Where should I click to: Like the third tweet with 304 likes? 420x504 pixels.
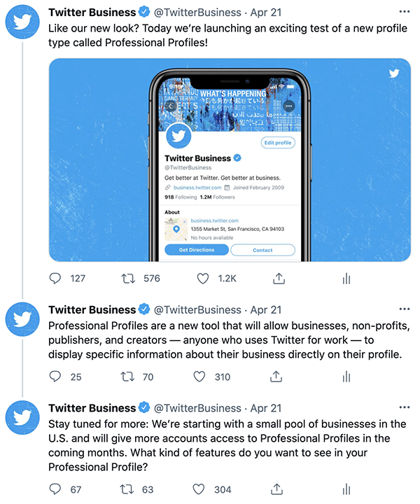(199, 489)
